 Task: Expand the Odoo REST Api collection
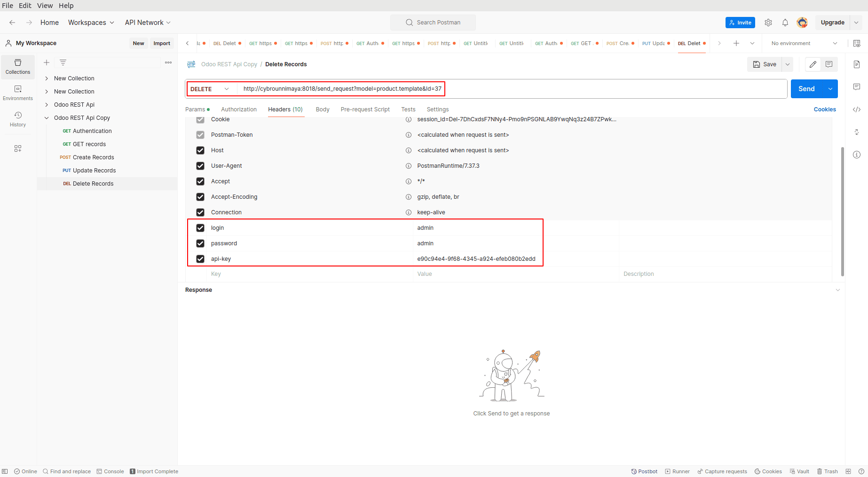click(47, 105)
